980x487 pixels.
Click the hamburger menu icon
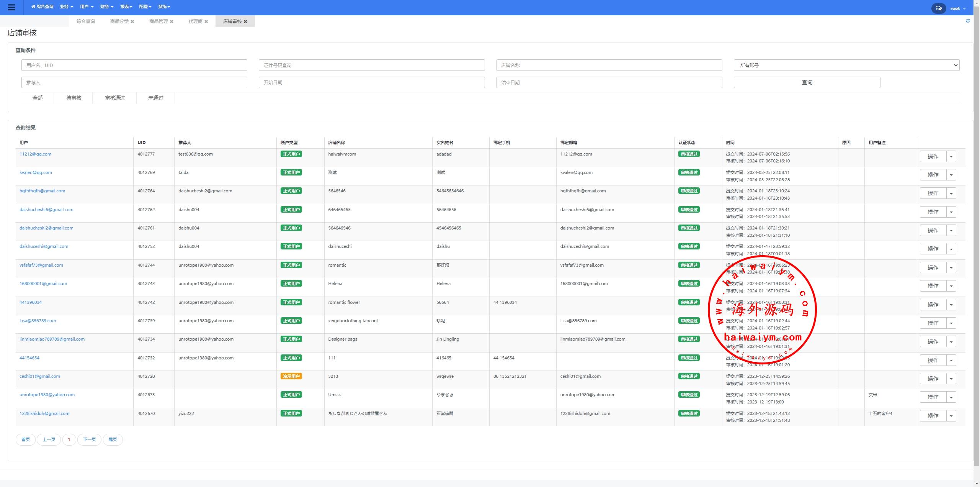(x=11, y=7)
